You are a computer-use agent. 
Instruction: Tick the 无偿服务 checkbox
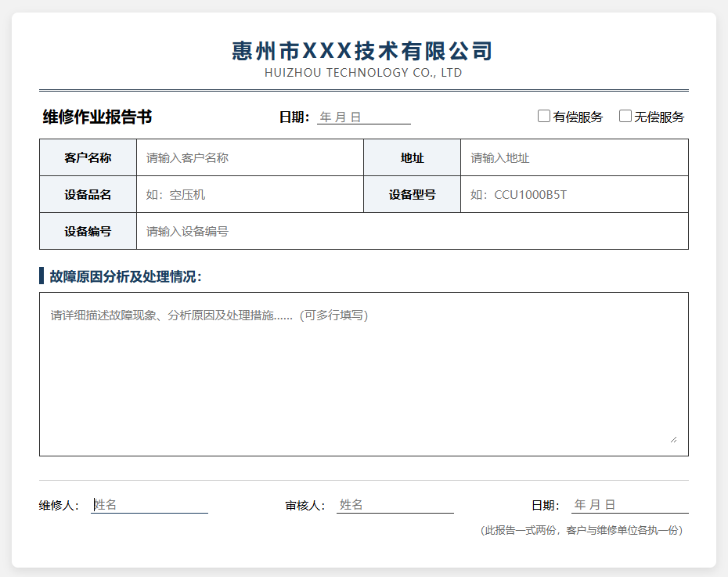[x=625, y=116]
